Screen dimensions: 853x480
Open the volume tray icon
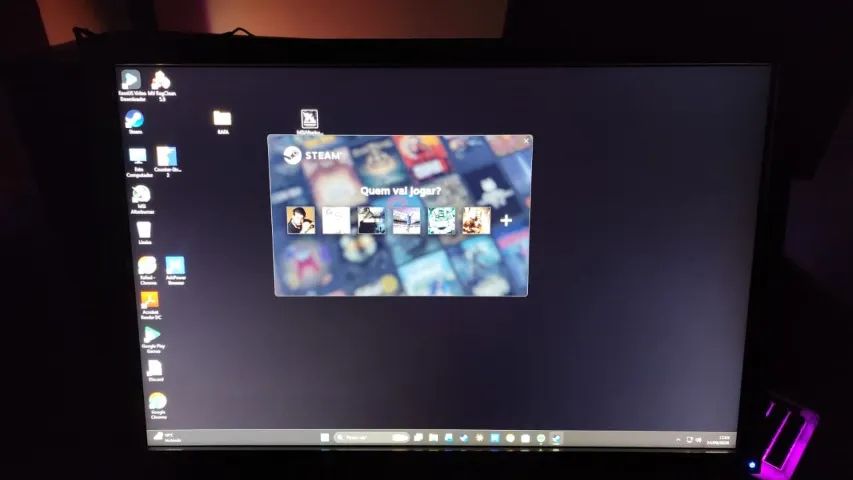point(698,440)
